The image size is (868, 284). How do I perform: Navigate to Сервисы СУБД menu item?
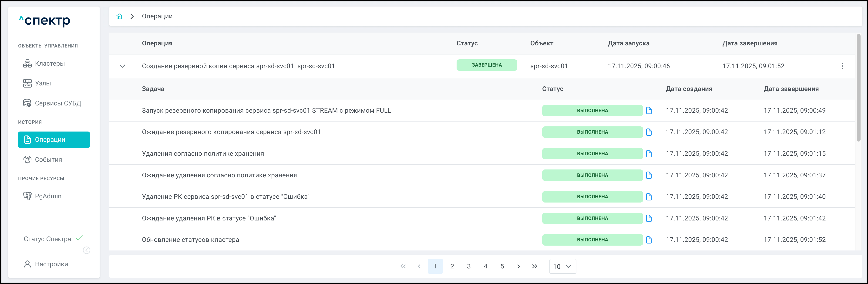(x=58, y=103)
